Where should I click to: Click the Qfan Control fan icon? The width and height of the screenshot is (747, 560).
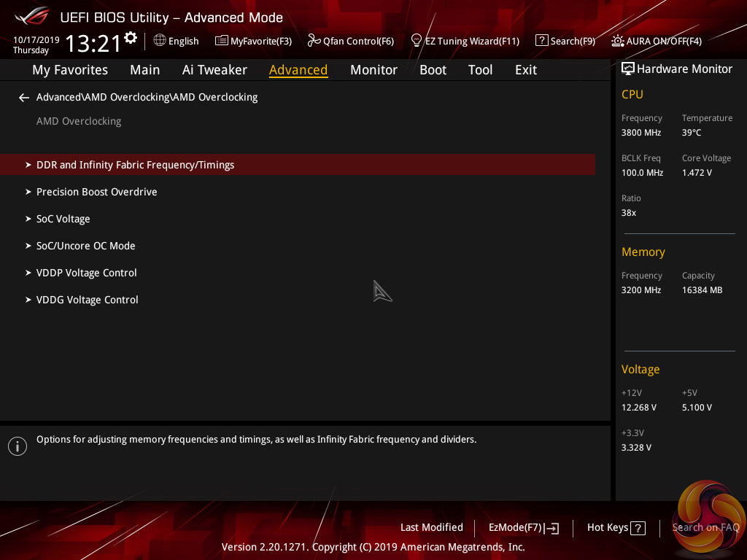pyautogui.click(x=314, y=41)
